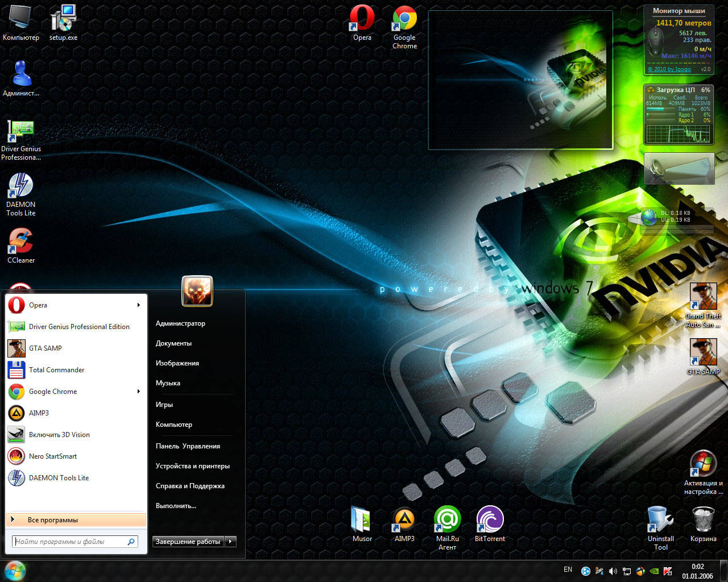Launch Включить 3D Vision

[76, 435]
